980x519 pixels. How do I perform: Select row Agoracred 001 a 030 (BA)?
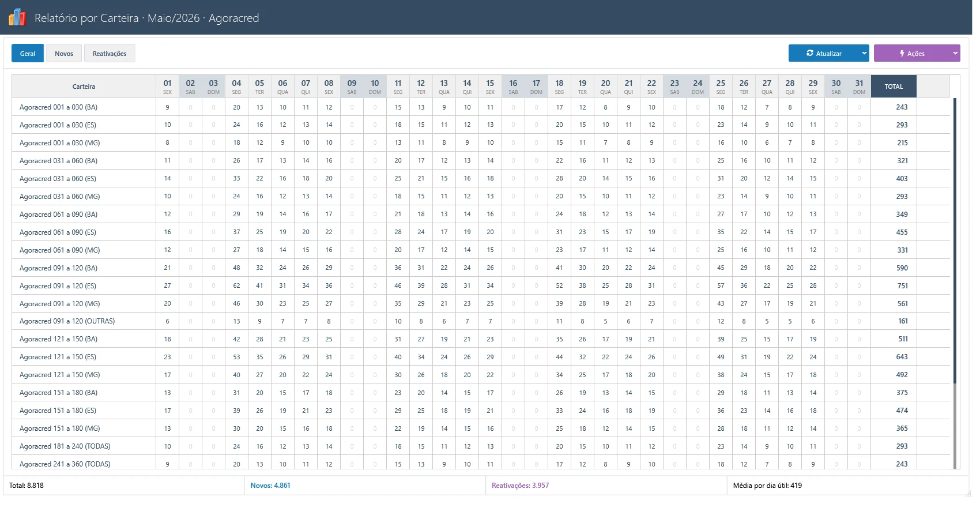coord(481,107)
